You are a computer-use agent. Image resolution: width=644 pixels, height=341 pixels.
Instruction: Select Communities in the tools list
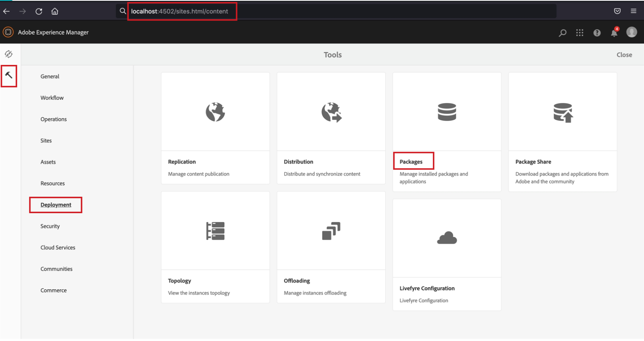click(57, 269)
